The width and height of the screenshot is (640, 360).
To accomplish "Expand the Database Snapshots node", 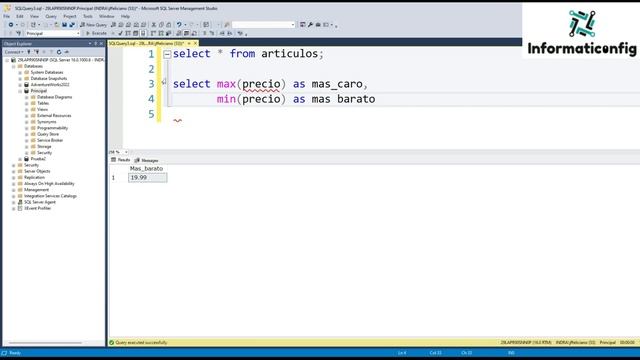I will (x=20, y=78).
